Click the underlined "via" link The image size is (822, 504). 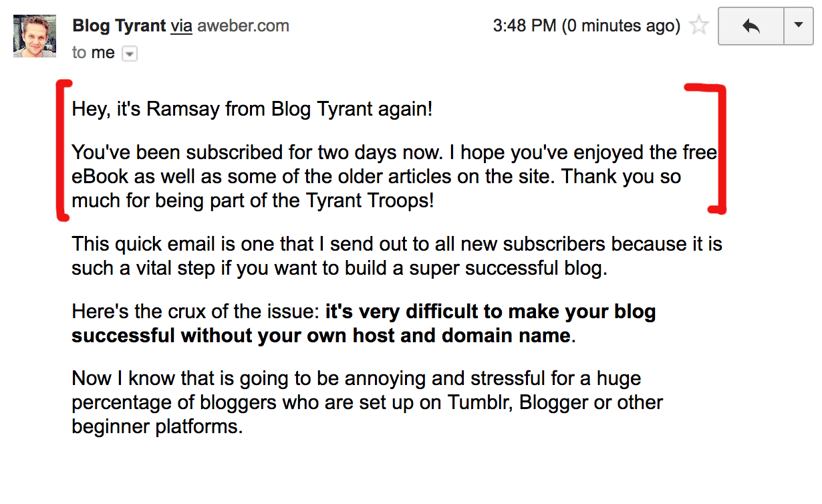click(182, 26)
